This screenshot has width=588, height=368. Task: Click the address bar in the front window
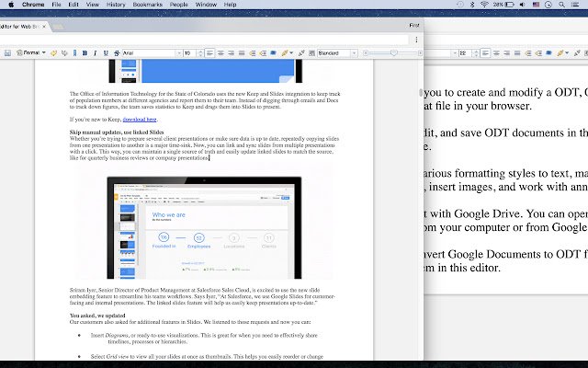[204, 40]
